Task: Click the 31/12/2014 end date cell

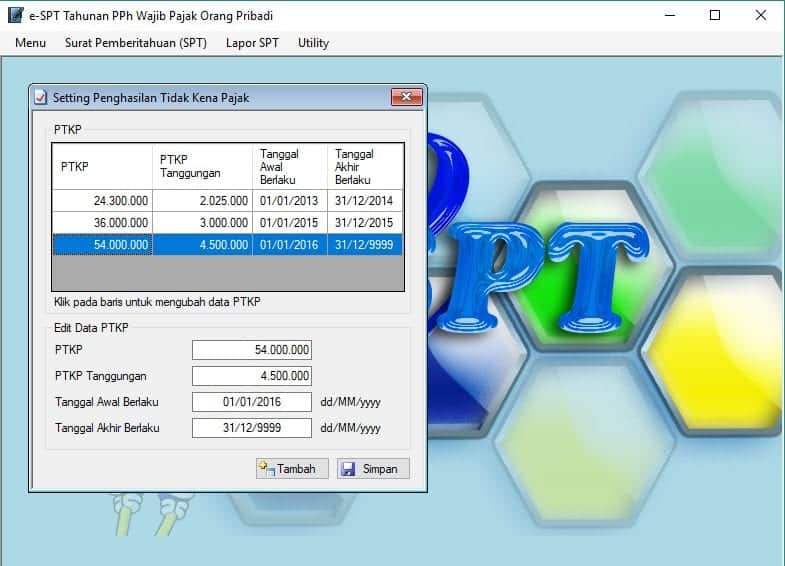Action: [365, 201]
